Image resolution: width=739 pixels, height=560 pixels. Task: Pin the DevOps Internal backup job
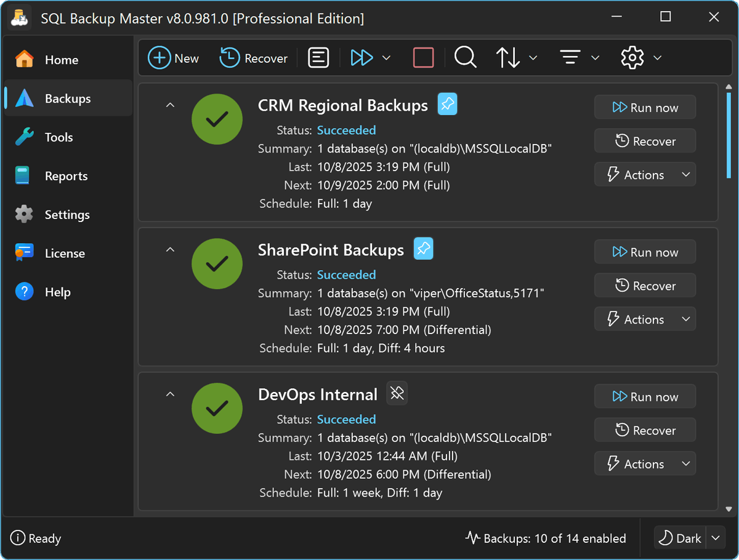tap(397, 393)
